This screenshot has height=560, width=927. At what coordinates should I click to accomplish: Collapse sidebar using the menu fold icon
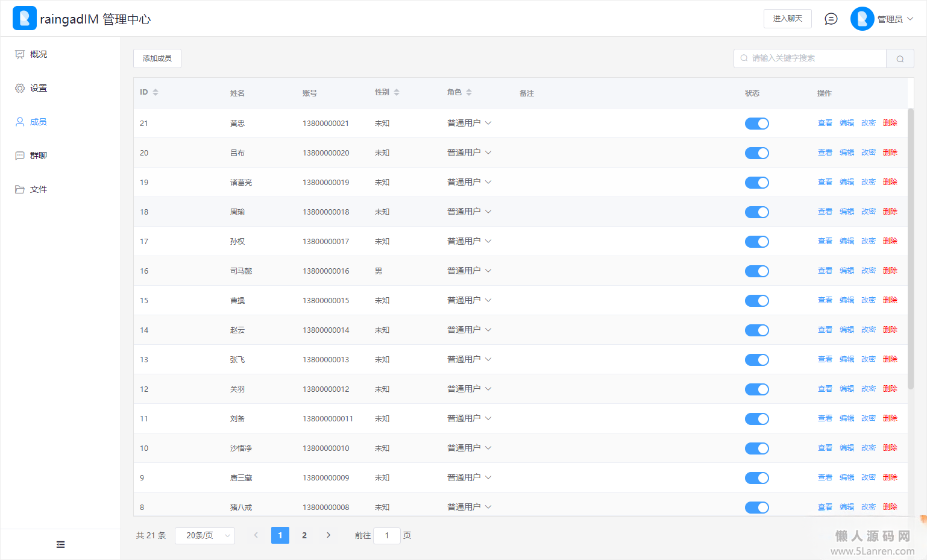pos(60,544)
